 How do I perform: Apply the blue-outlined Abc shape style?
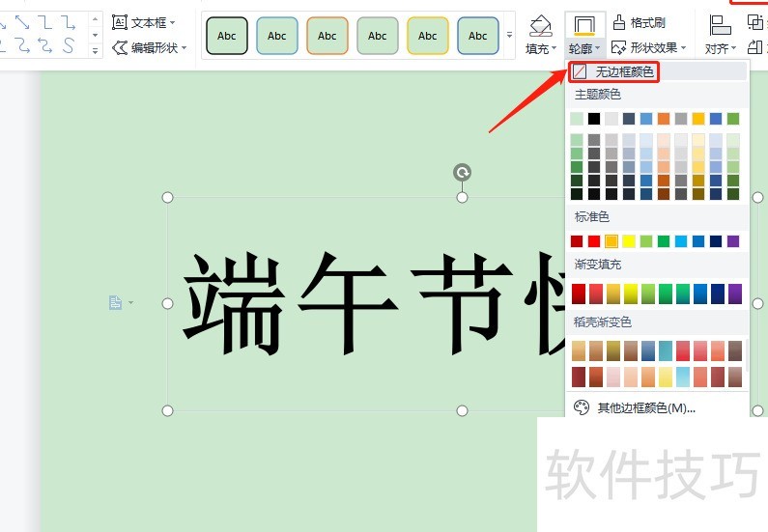(x=276, y=36)
